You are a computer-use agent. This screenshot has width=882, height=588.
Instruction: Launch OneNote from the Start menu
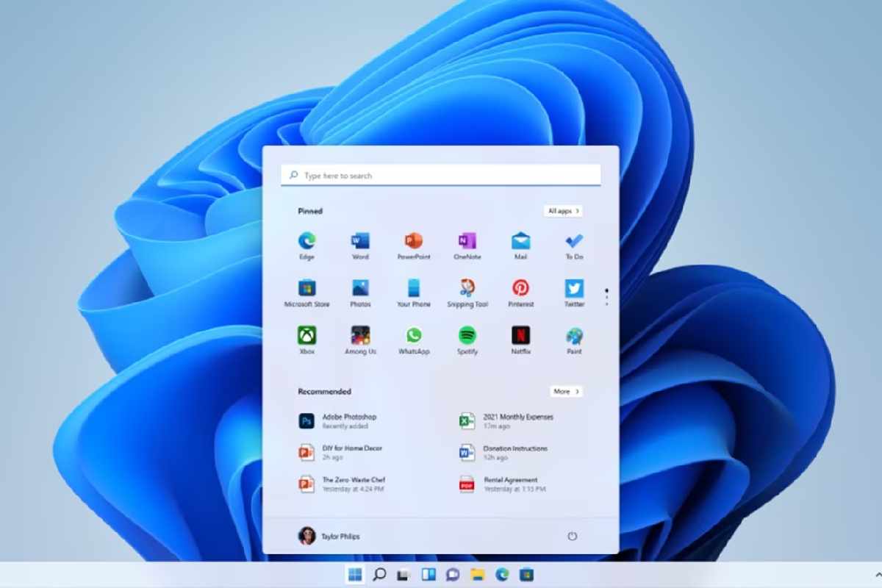[467, 245]
